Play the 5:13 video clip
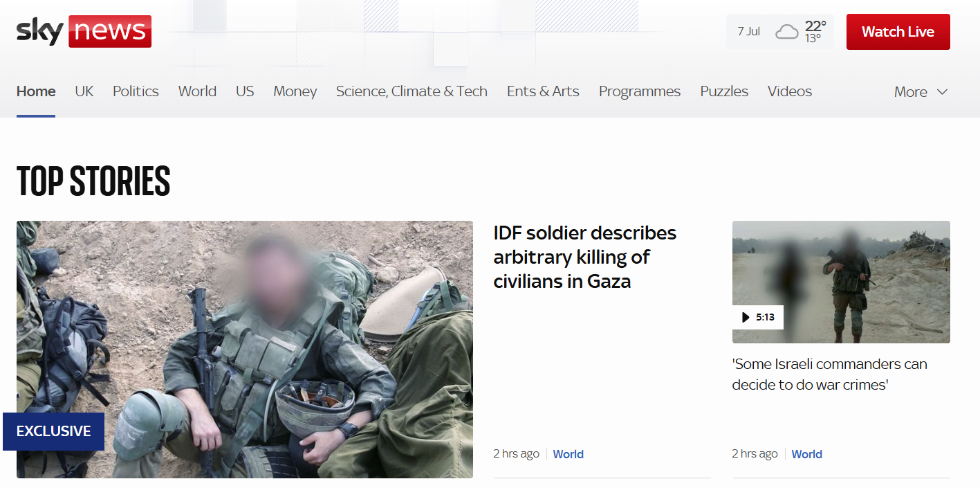The height and width of the screenshot is (488, 980). (757, 317)
